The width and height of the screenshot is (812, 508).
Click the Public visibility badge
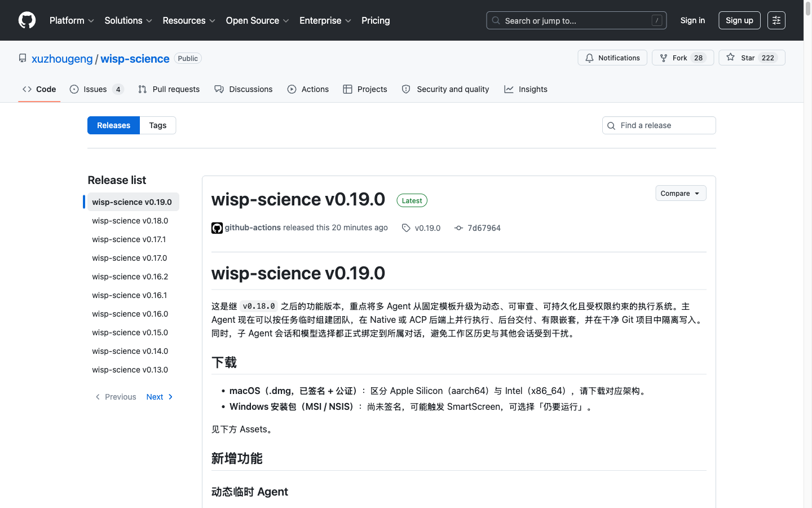coord(188,58)
